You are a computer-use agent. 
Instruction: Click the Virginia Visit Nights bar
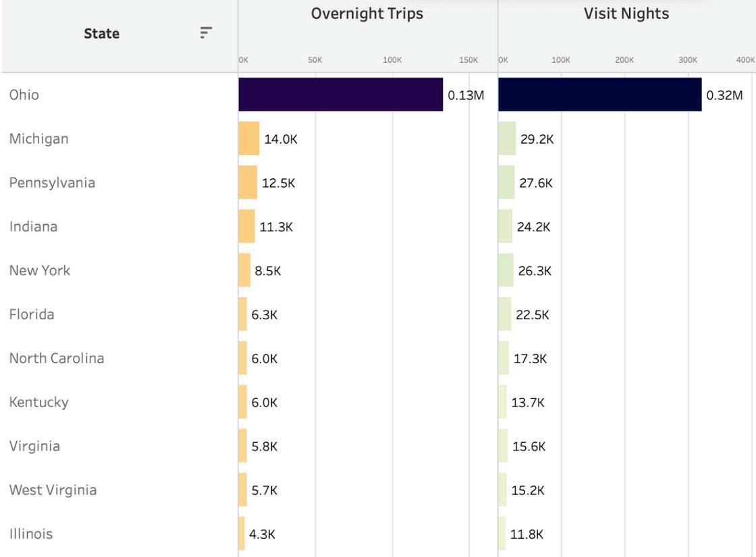tap(503, 446)
